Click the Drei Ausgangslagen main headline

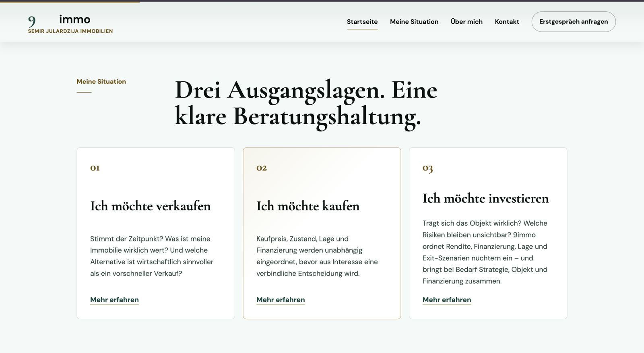[x=306, y=104]
